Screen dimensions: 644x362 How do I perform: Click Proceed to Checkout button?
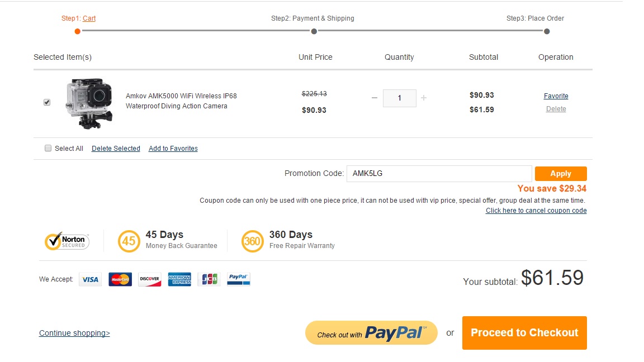tap(524, 333)
